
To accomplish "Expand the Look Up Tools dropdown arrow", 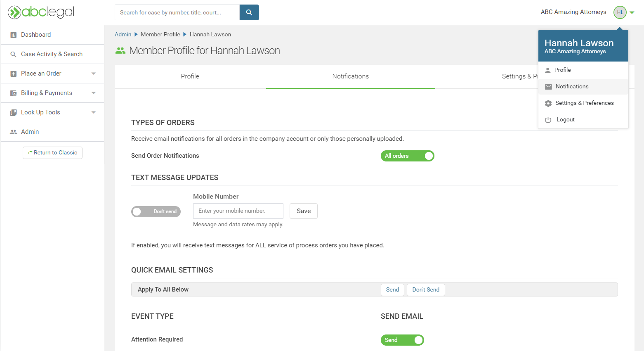I will click(x=94, y=112).
